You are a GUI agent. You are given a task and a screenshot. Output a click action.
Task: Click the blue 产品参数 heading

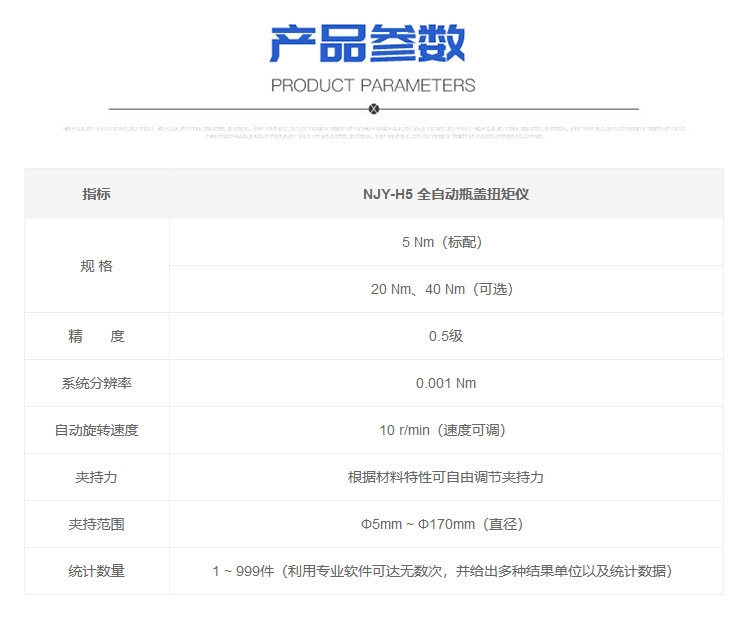coord(367,45)
